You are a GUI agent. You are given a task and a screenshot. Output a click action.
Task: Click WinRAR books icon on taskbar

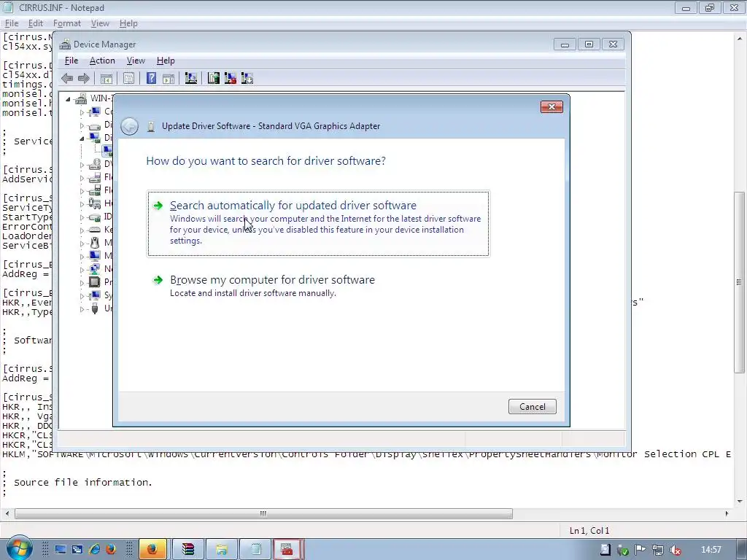tap(187, 550)
